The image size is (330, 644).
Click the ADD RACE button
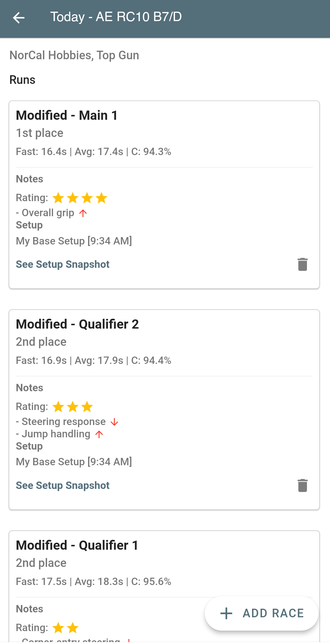(x=262, y=613)
